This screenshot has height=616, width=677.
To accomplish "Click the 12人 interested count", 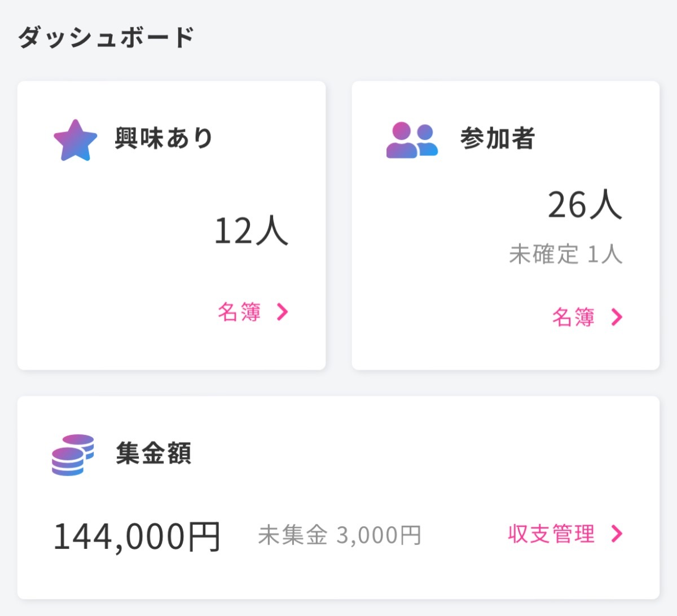I will [x=251, y=231].
